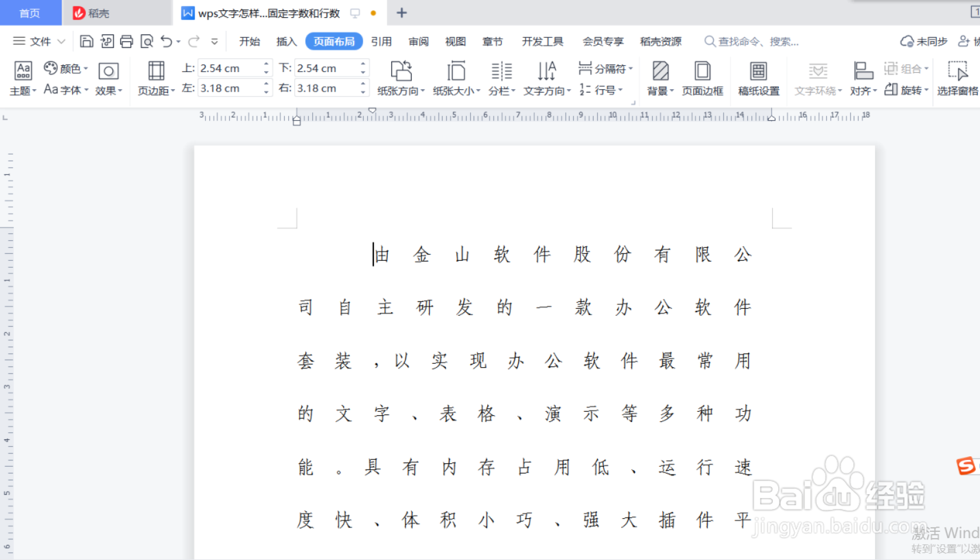Open page setup dialog launcher
The image size is (980, 560).
point(633,102)
